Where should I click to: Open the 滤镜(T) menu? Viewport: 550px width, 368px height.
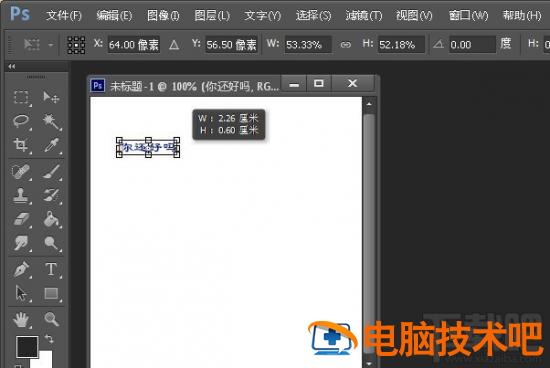coord(363,15)
